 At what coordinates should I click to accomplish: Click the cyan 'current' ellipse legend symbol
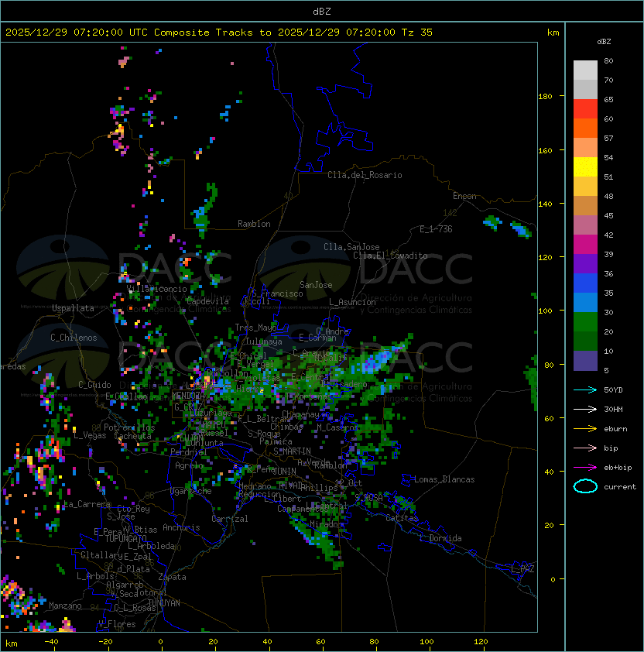point(585,486)
